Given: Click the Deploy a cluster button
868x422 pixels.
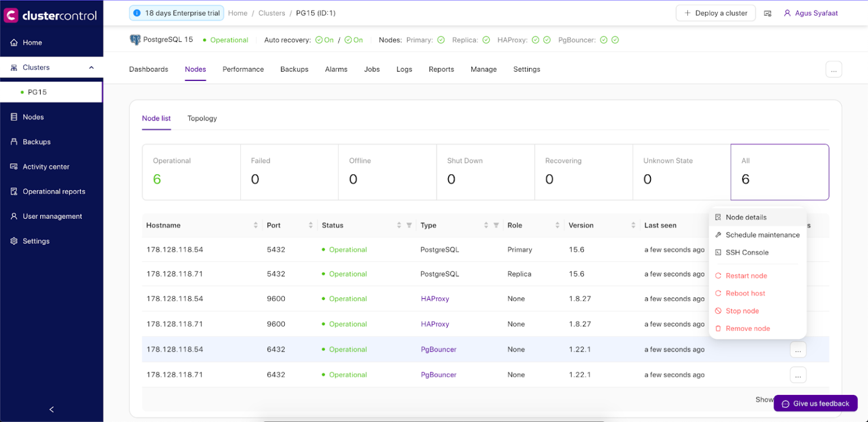Looking at the screenshot, I should pos(715,12).
